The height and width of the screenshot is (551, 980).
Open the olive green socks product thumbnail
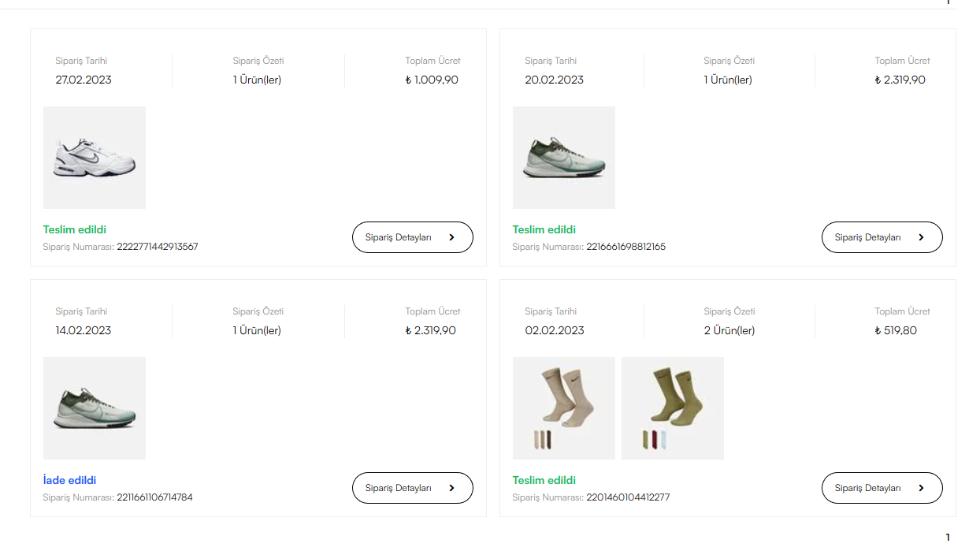(x=673, y=408)
